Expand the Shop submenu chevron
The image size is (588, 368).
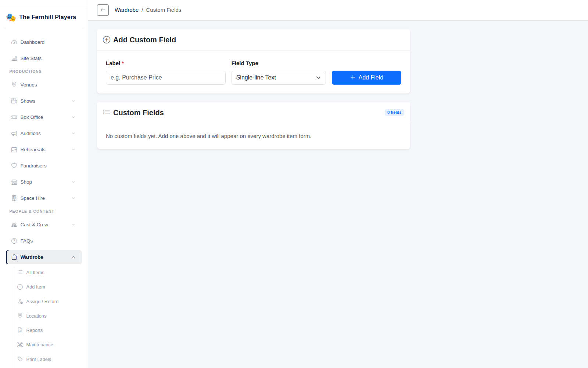point(73,182)
